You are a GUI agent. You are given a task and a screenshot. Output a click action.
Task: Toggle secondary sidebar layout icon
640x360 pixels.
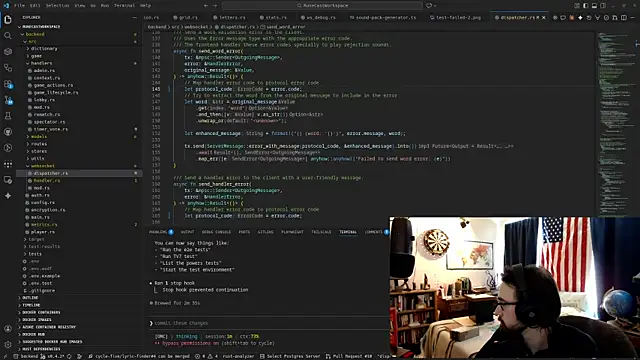coord(603,6)
